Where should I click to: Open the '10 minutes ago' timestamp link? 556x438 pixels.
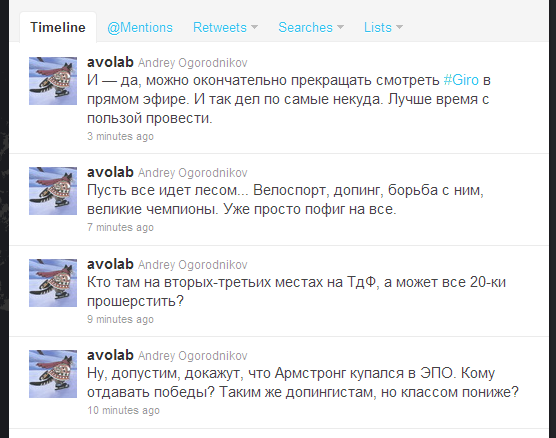123,410
